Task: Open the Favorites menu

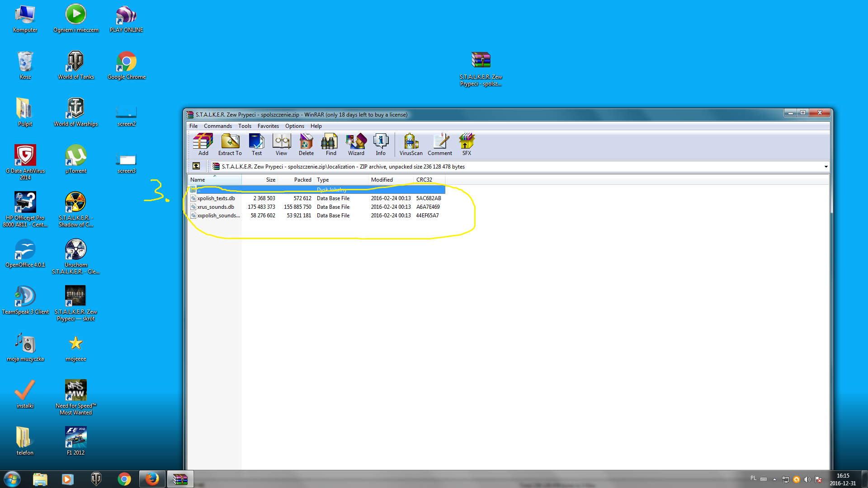Action: (x=268, y=126)
